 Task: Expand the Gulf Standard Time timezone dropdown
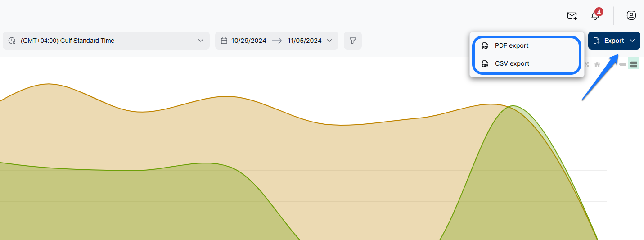tap(201, 41)
